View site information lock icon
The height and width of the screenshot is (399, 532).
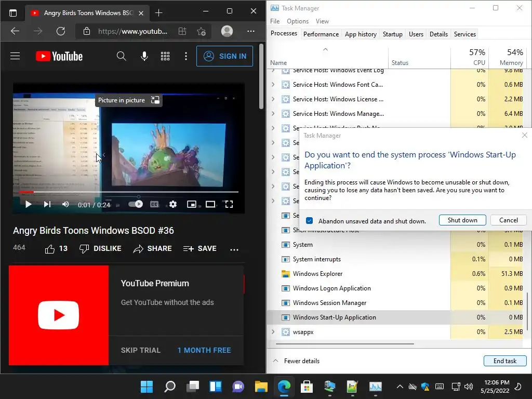click(x=87, y=31)
